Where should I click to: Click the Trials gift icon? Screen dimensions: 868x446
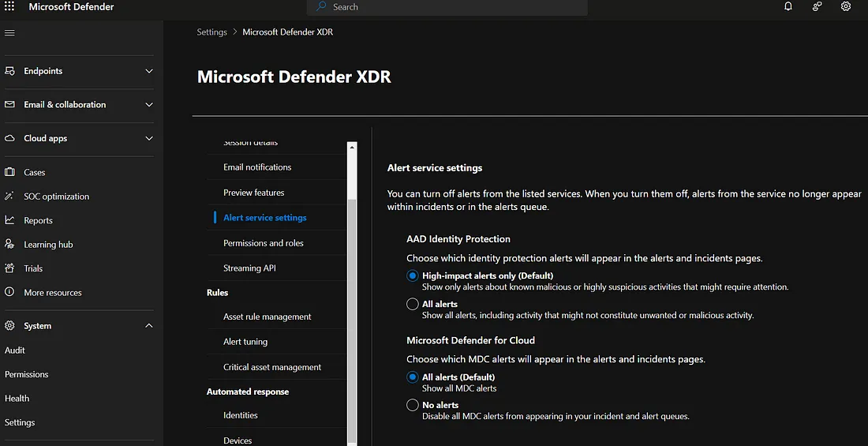pyautogui.click(x=9, y=268)
